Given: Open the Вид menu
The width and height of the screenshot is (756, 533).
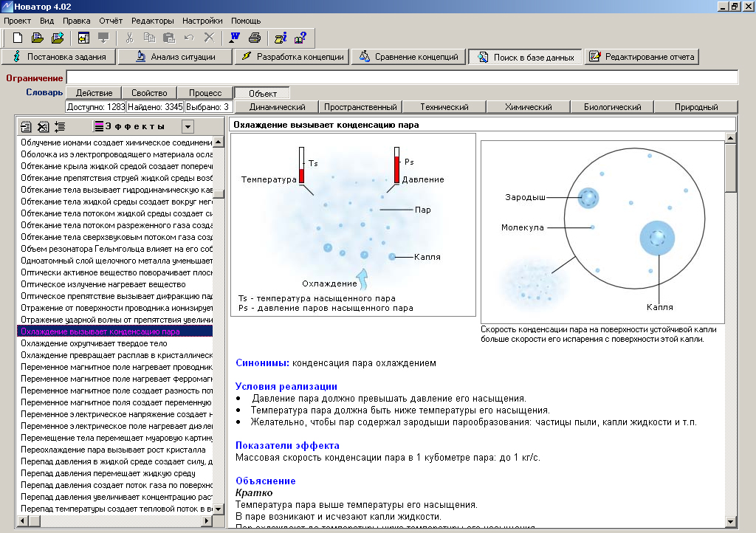Looking at the screenshot, I should point(47,21).
